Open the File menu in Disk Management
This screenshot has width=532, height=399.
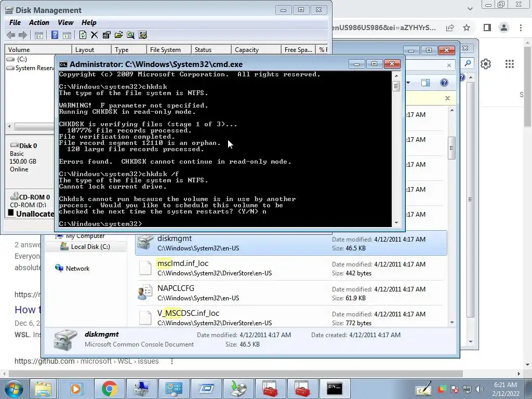15,22
